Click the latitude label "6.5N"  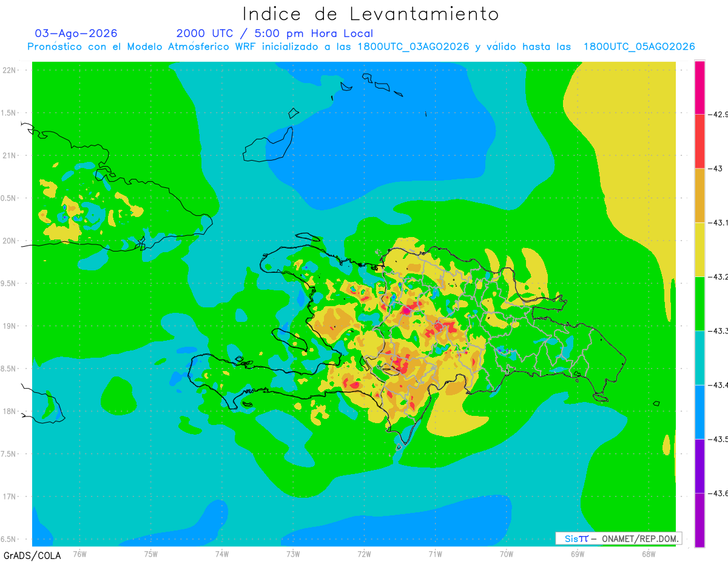[x=9, y=540]
